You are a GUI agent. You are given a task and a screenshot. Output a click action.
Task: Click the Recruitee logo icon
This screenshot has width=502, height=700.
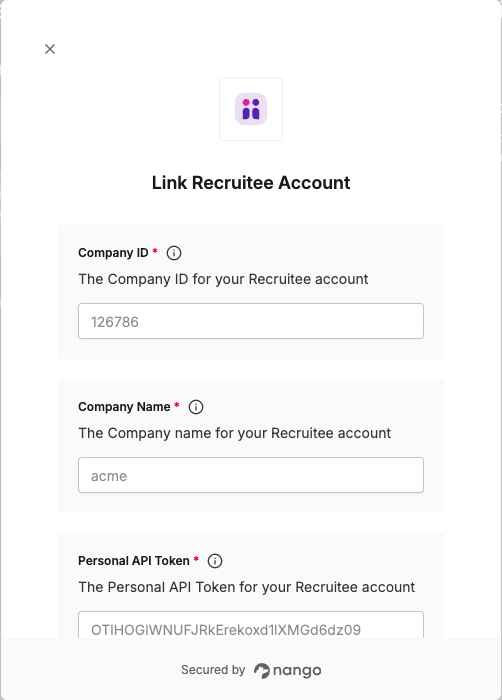coord(251,109)
